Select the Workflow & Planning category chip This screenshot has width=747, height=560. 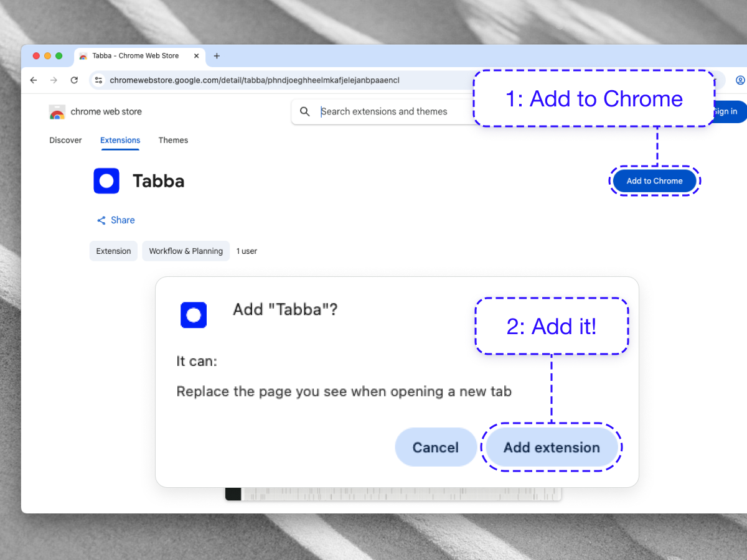[x=186, y=251]
